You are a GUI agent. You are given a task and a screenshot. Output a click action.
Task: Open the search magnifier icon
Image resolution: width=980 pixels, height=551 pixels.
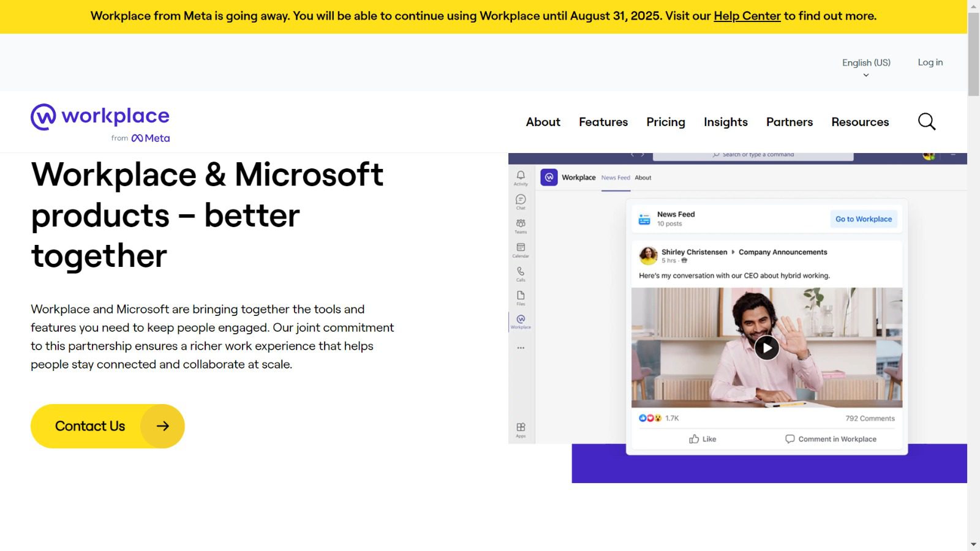pos(927,121)
